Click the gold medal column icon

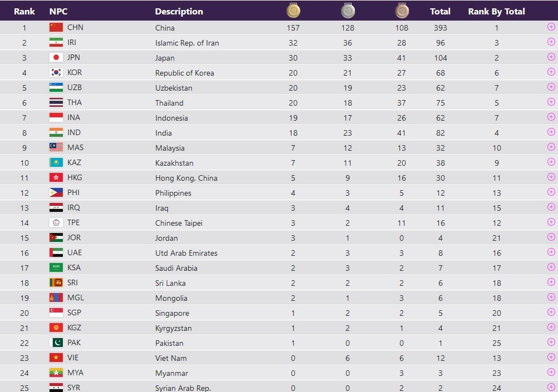[x=293, y=11]
